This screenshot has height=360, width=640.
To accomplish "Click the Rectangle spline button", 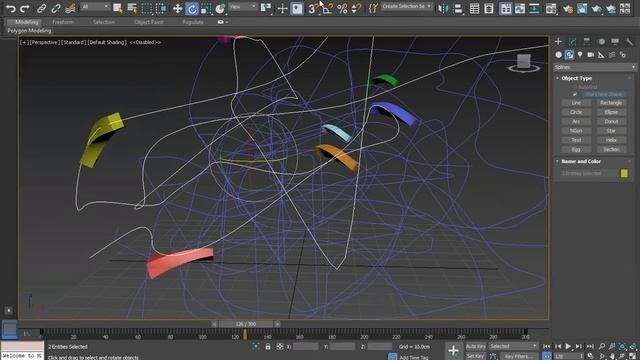I will [611, 103].
